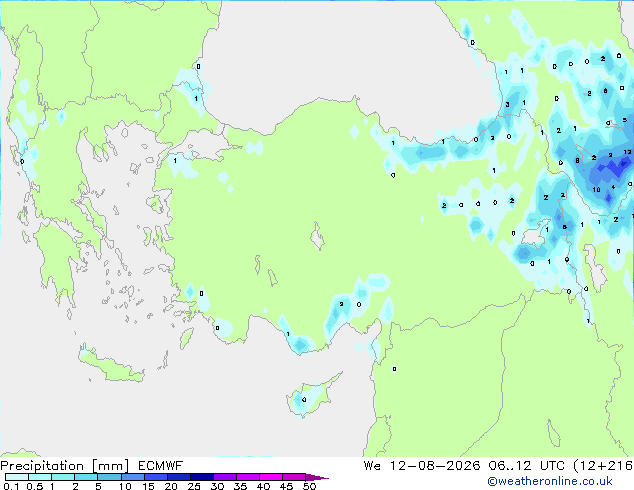This screenshot has width=634, height=490.
Task: Choose the 20–25 mm legend swatch
Action: [178, 477]
